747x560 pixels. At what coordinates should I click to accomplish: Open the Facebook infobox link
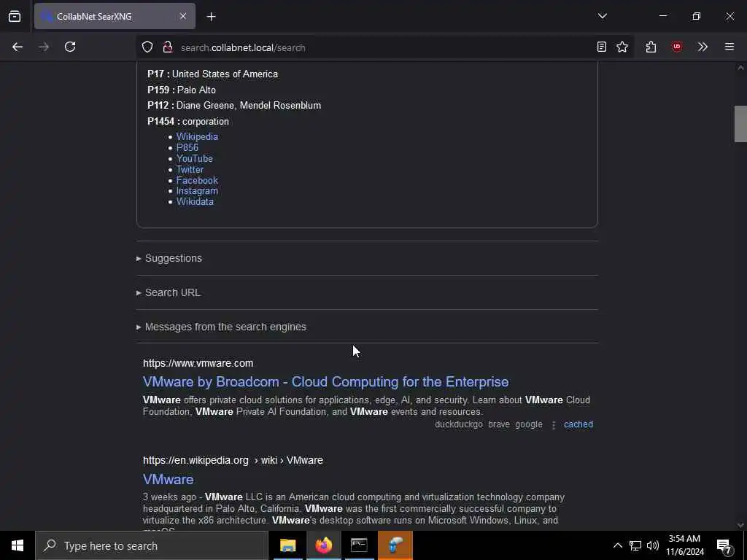pyautogui.click(x=197, y=181)
